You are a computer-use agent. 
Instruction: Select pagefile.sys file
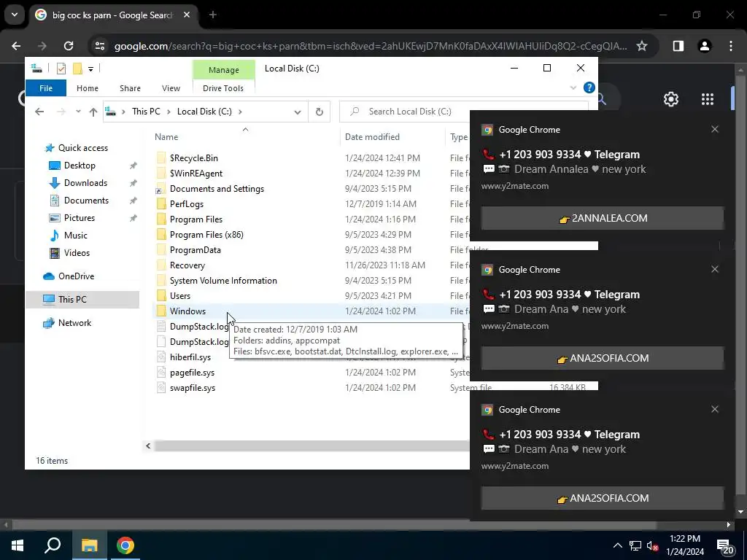pyautogui.click(x=192, y=373)
